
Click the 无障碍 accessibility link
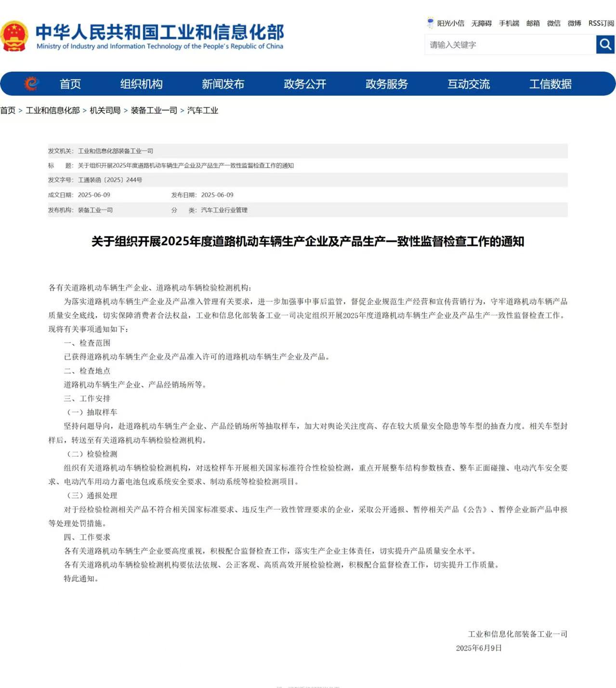click(482, 23)
